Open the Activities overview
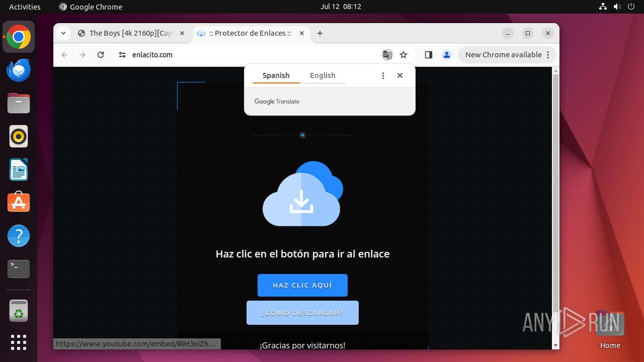Image resolution: width=644 pixels, height=362 pixels. click(25, 7)
